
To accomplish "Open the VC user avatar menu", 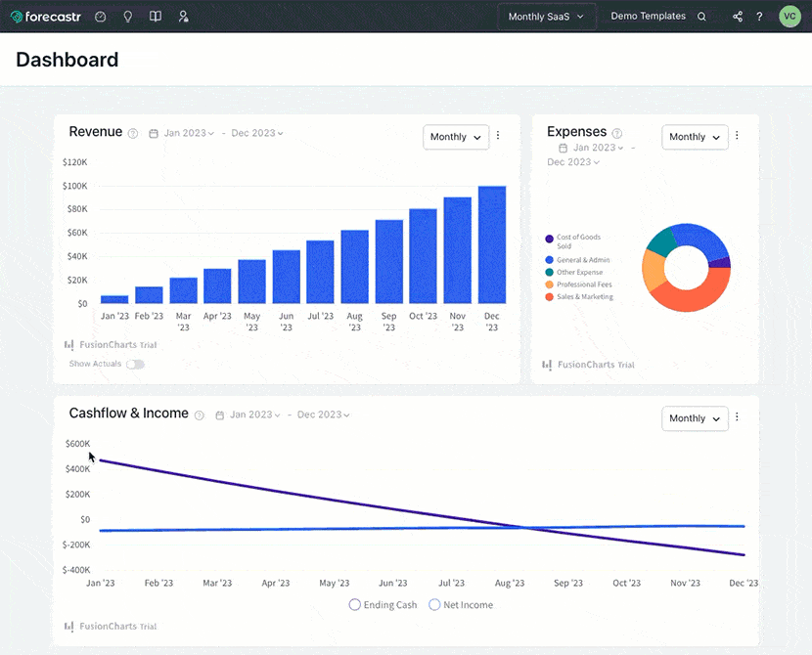I will (789, 16).
